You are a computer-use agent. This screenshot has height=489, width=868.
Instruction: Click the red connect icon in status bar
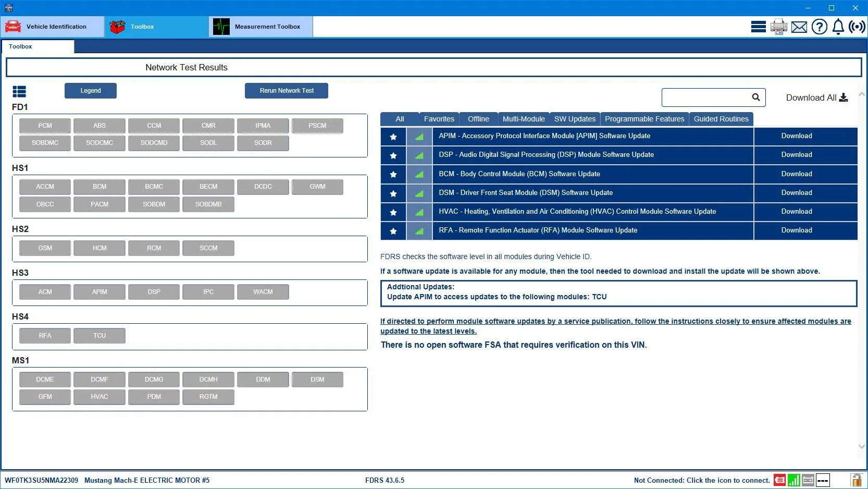[x=779, y=480]
